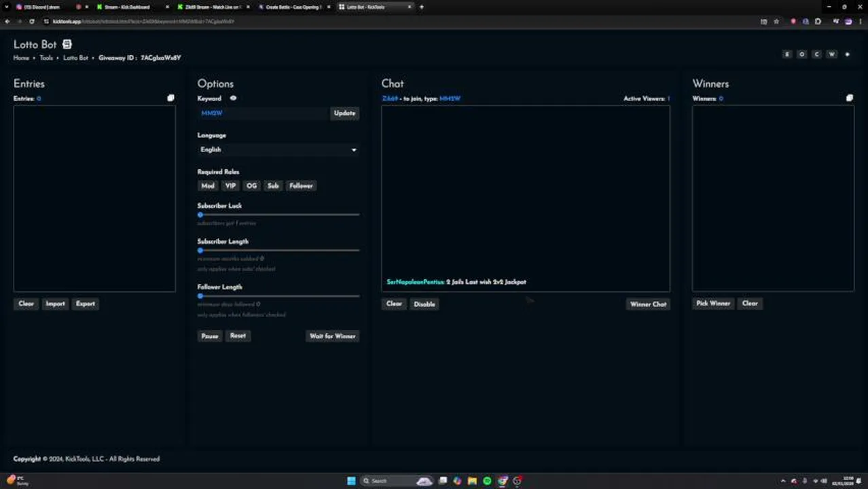Clear the Winners list
The image size is (868, 489).
coord(750,304)
